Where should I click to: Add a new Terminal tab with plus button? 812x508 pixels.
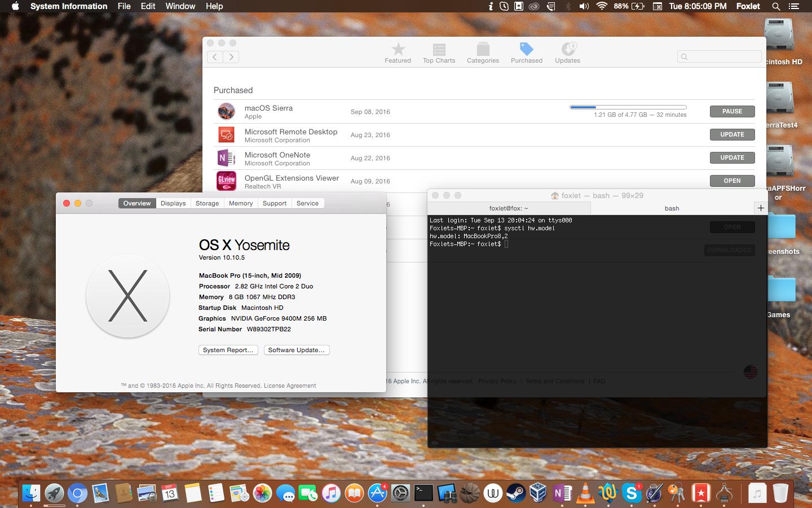[x=760, y=208]
